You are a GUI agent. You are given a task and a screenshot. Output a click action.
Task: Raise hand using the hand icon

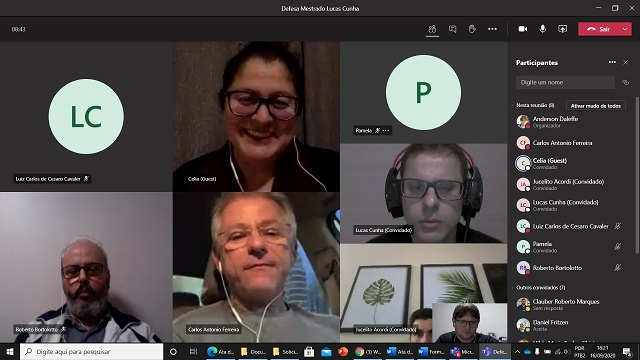pyautogui.click(x=472, y=29)
